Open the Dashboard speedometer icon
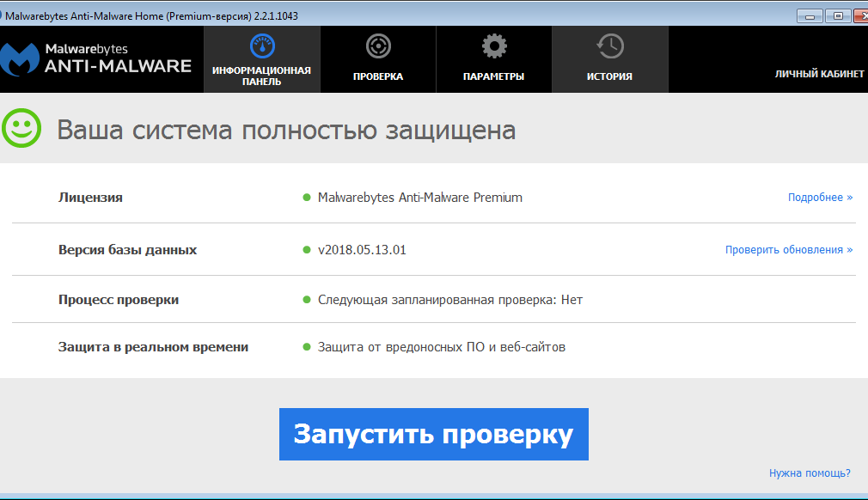Viewport: 868px width, 500px height. coord(262,46)
